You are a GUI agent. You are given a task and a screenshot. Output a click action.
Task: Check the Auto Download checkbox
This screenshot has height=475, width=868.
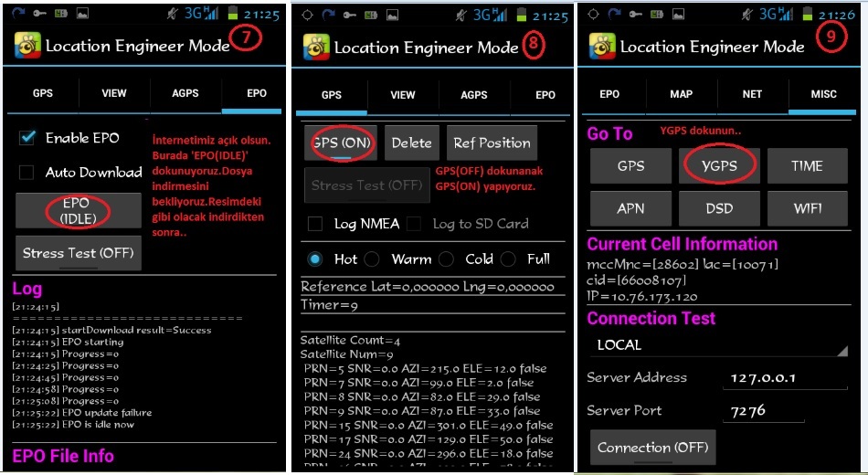click(x=28, y=172)
